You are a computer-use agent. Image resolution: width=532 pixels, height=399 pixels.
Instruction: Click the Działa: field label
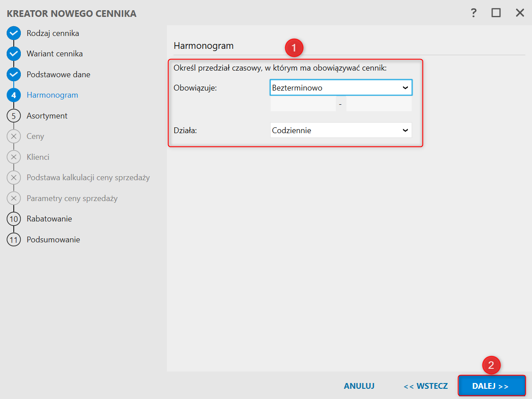185,130
